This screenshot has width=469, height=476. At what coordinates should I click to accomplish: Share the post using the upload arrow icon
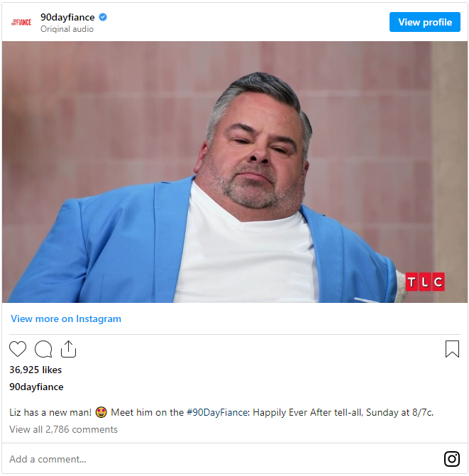69,349
